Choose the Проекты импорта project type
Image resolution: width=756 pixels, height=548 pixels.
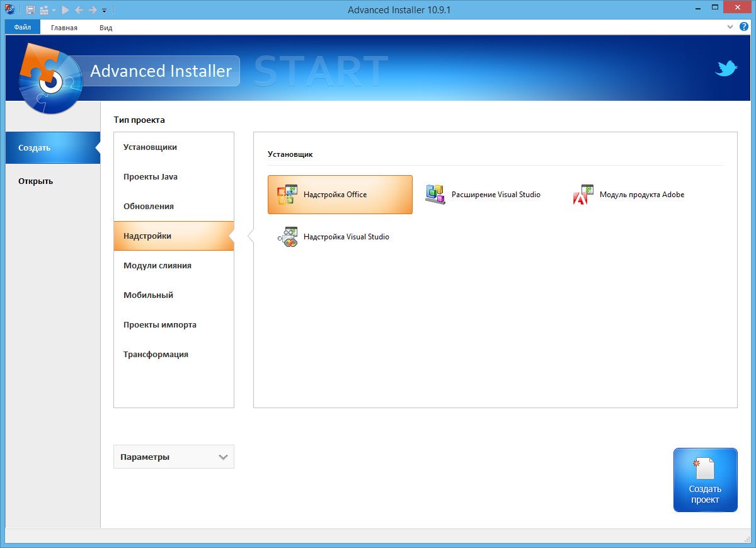point(174,325)
